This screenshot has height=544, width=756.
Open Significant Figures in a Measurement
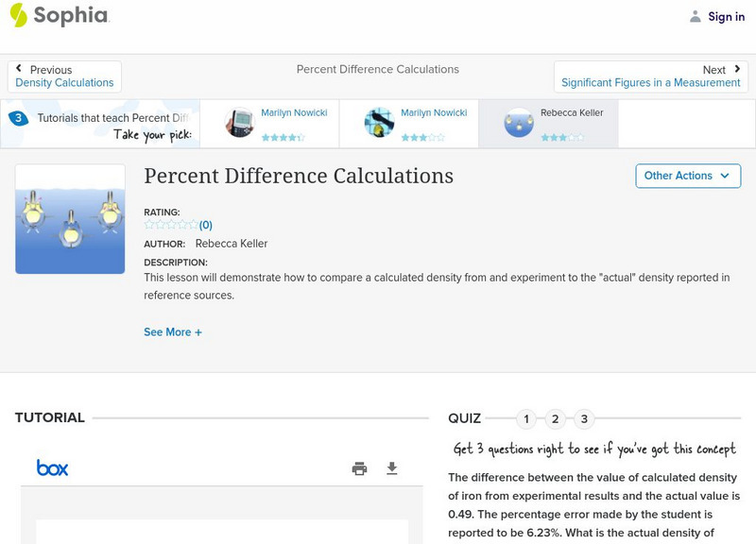tap(650, 82)
